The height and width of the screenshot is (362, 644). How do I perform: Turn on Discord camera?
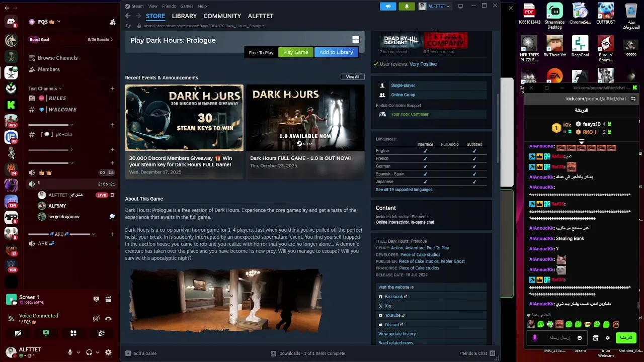(18, 333)
